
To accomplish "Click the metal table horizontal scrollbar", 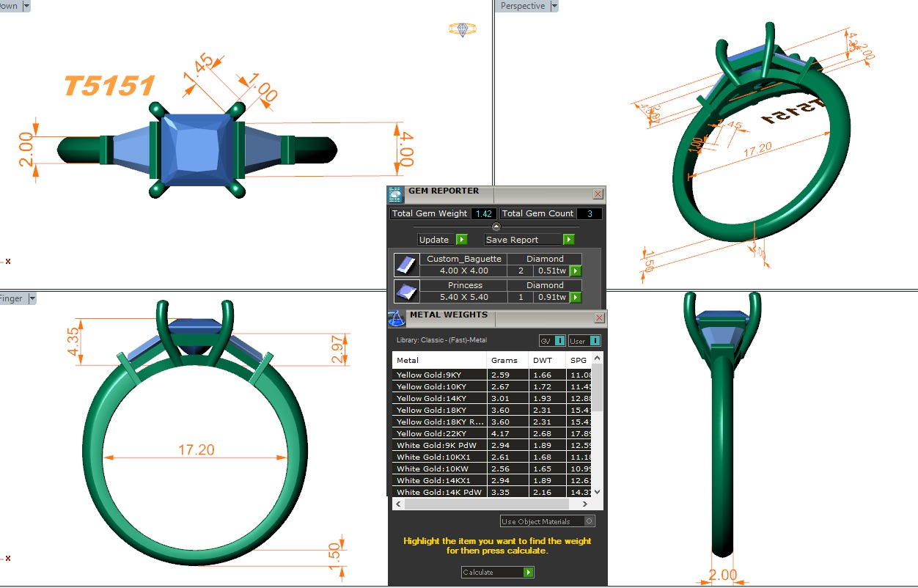I will pyautogui.click(x=484, y=504).
